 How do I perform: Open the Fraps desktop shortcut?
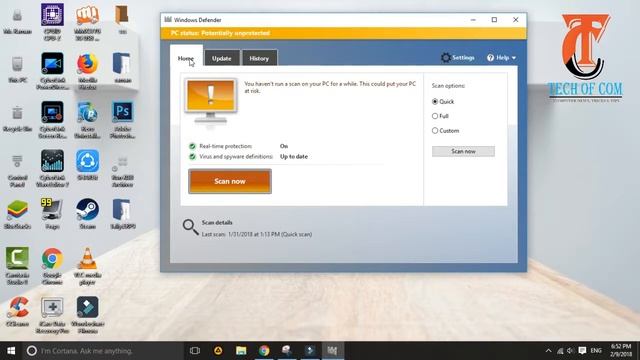pos(52,213)
